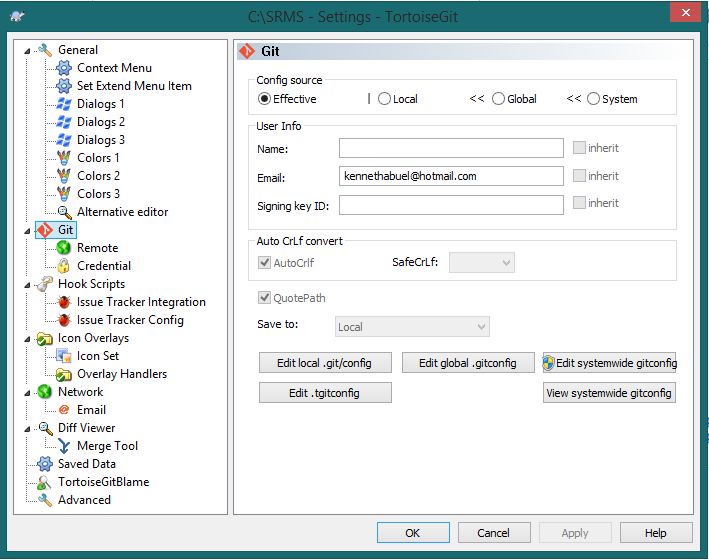
Task: Click into the Signing key ID field
Action: coord(451,205)
